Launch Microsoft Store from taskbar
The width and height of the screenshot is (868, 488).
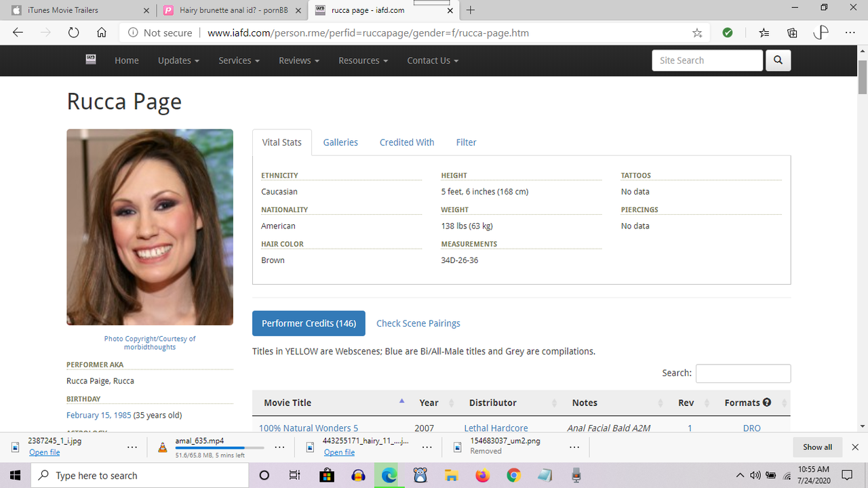pyautogui.click(x=326, y=475)
